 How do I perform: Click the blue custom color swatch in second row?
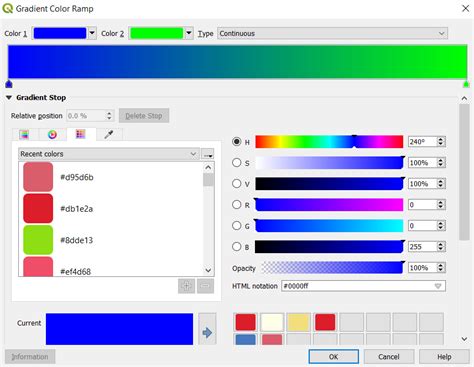[x=246, y=339]
